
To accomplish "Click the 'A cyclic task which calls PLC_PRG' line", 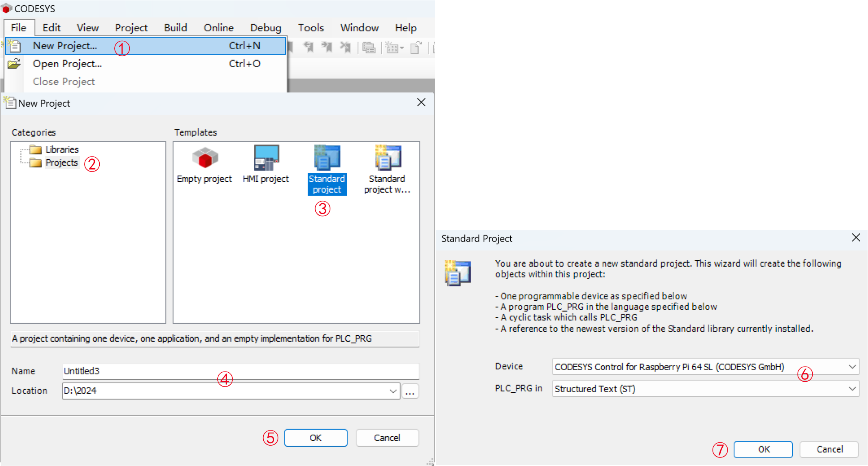I will (x=566, y=317).
